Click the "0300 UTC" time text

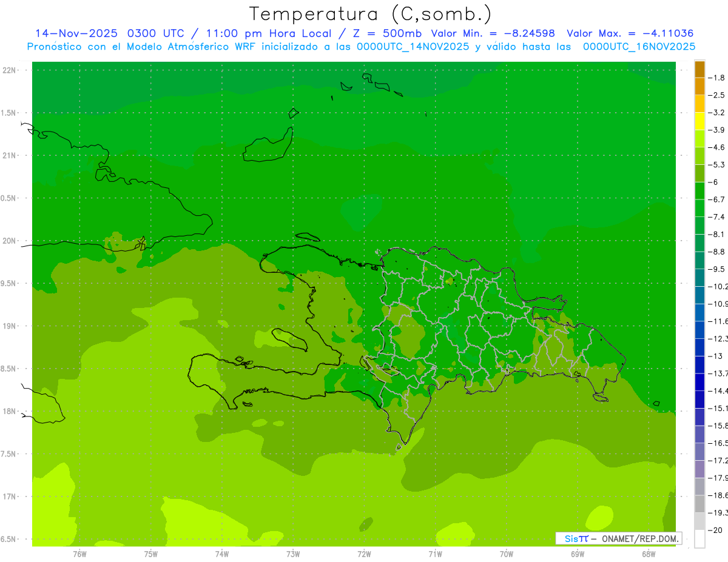coord(155,33)
